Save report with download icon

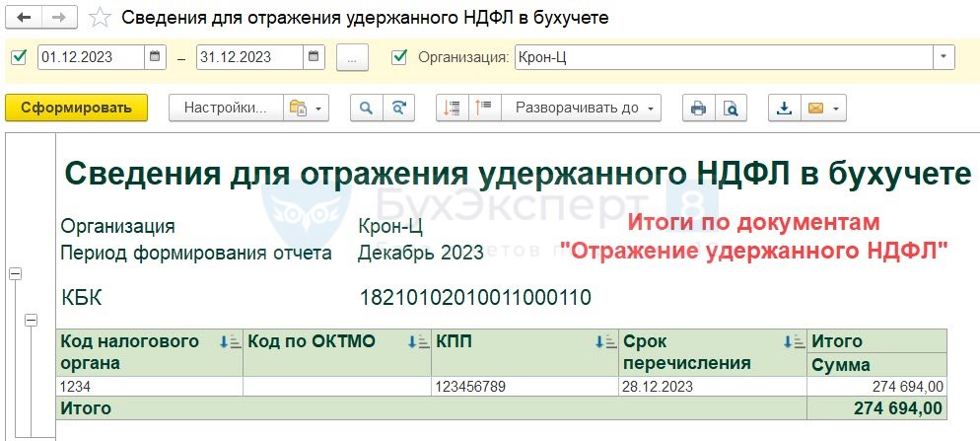click(x=784, y=108)
